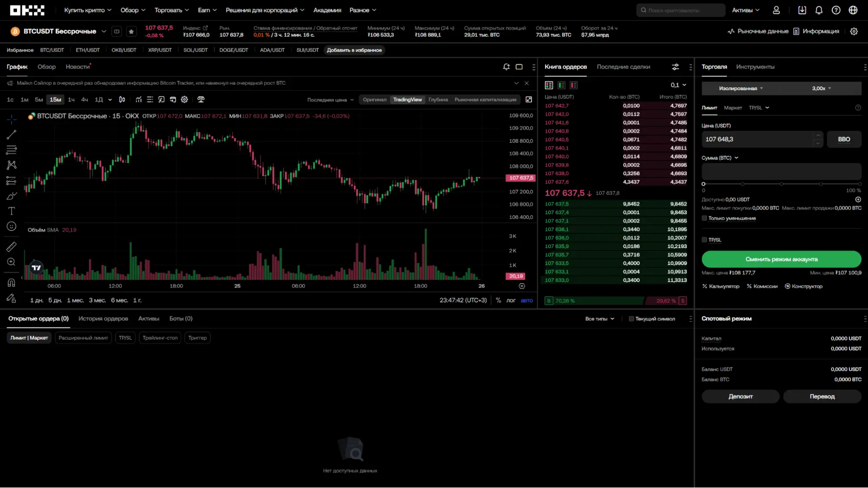The image size is (868, 488).
Task: Show sell-only order book view
Action: [574, 85]
